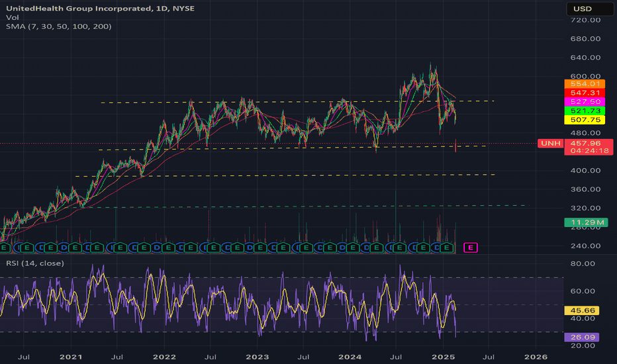Click the yellow 45.66 RSI value label

(x=582, y=310)
